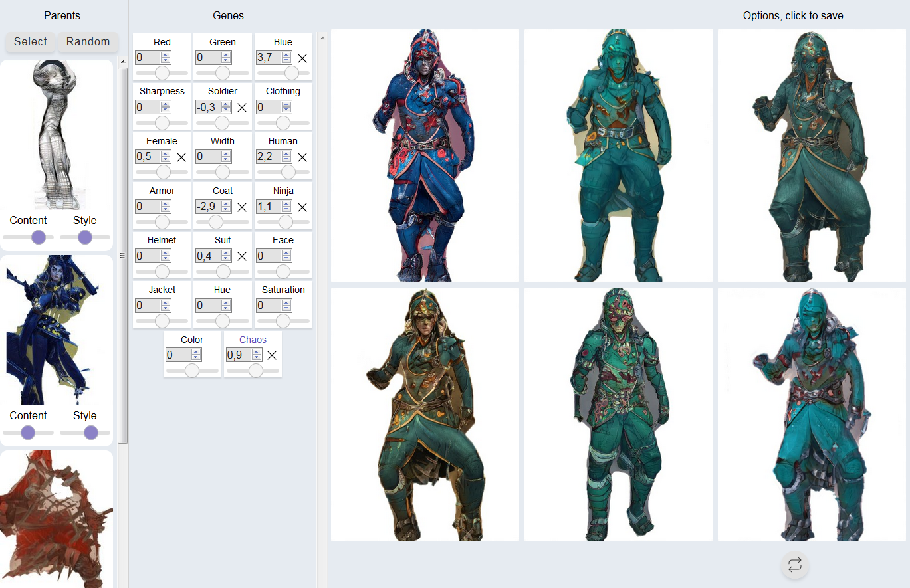
Task: Click the Jacket value spinner arrows
Action: (x=166, y=306)
